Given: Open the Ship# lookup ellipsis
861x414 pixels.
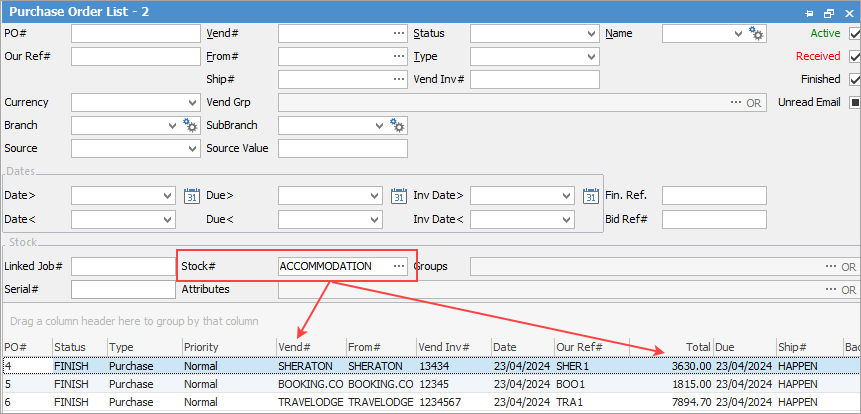Looking at the screenshot, I should [x=399, y=80].
